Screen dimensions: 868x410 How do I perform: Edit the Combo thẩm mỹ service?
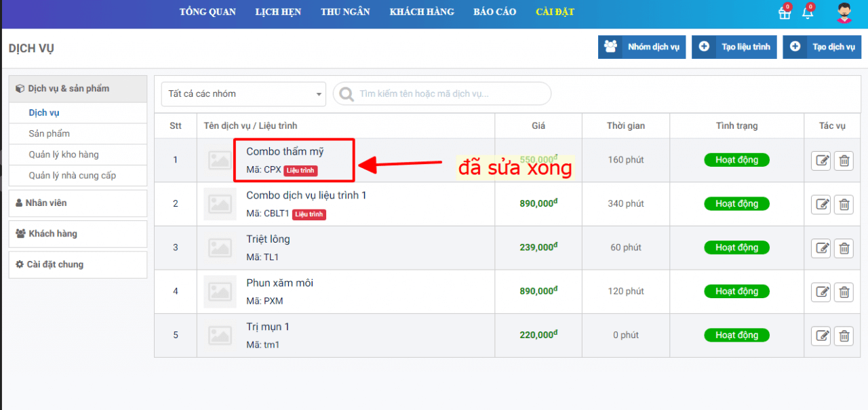point(821,161)
